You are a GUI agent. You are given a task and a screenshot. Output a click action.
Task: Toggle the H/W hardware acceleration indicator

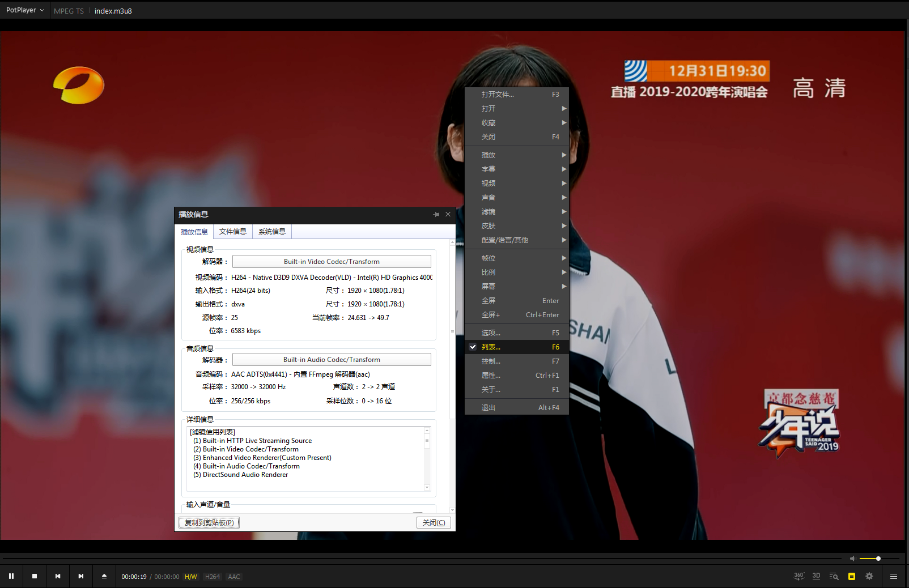(191, 577)
